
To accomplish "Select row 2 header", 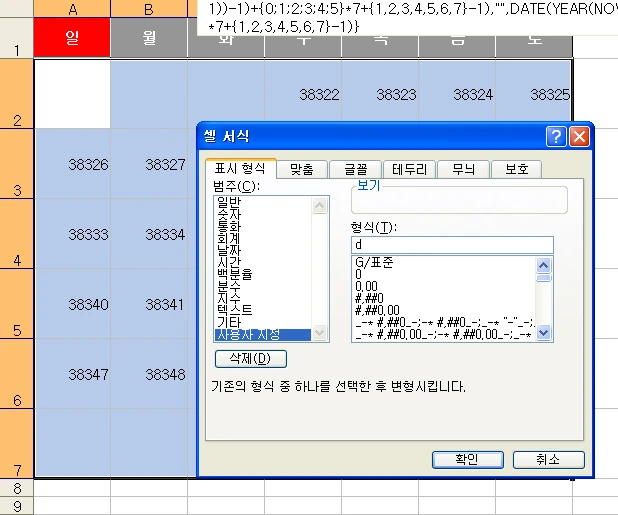I will pos(17,94).
